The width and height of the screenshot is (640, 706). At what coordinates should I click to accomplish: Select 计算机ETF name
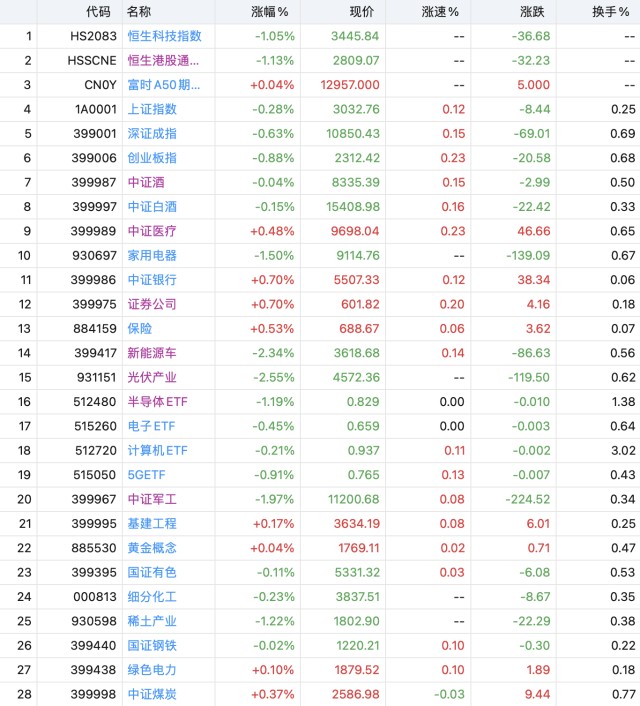(x=158, y=450)
